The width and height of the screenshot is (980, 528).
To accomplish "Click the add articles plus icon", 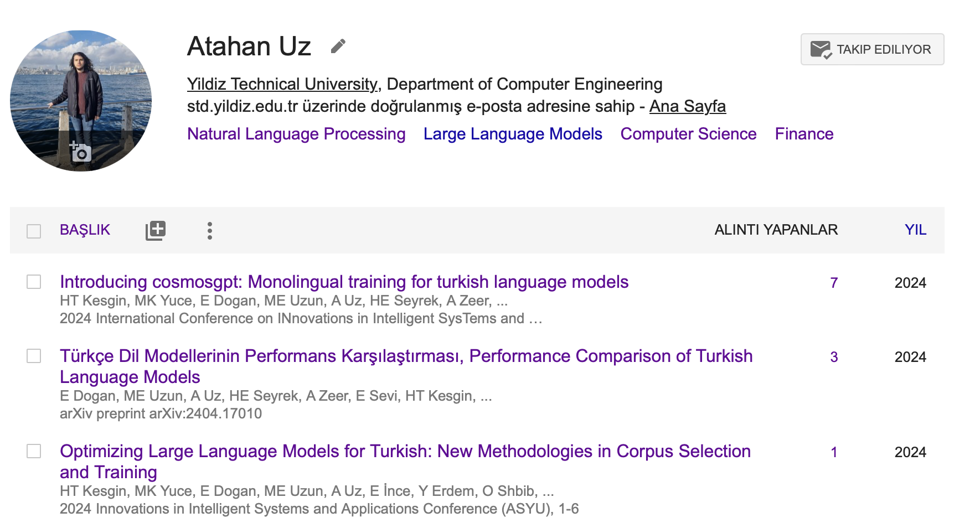I will 156,230.
